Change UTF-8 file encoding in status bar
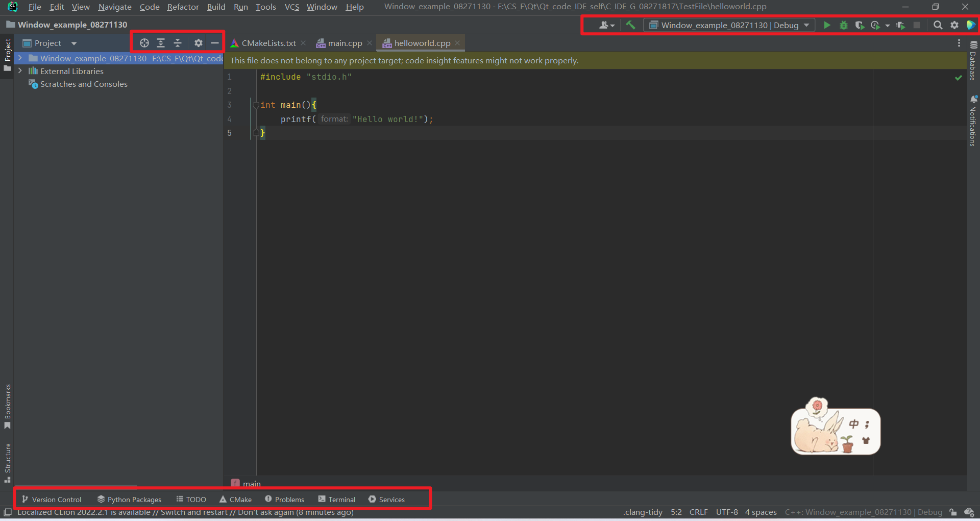This screenshot has width=980, height=521. (x=727, y=512)
